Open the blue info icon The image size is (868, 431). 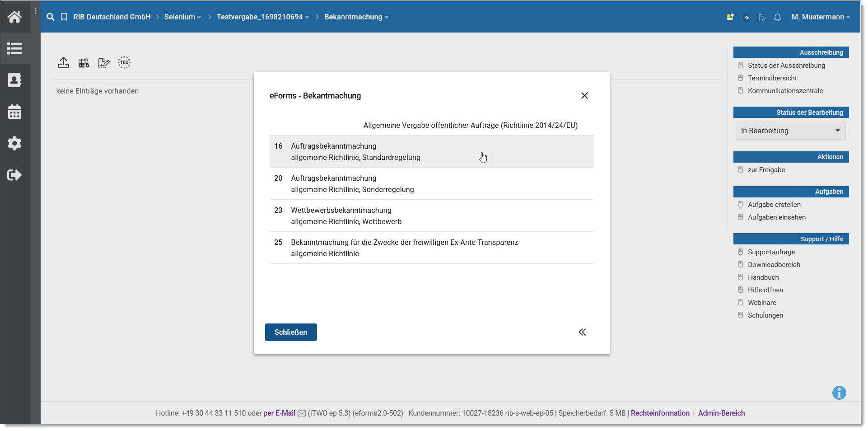(839, 393)
